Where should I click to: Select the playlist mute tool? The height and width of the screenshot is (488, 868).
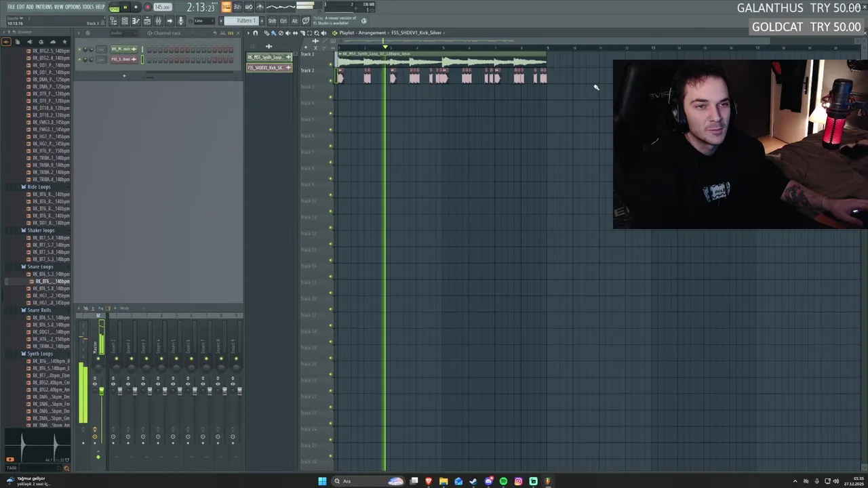click(x=288, y=33)
